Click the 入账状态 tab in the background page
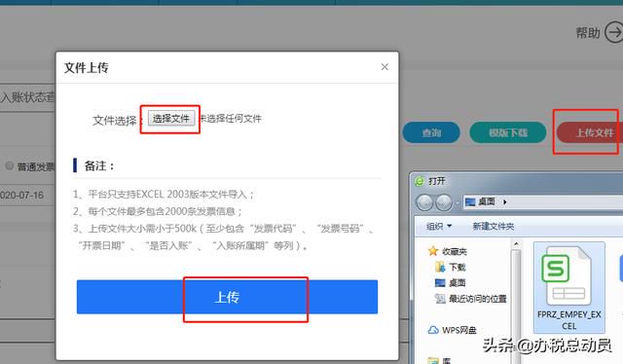The image size is (623, 364). click(27, 97)
